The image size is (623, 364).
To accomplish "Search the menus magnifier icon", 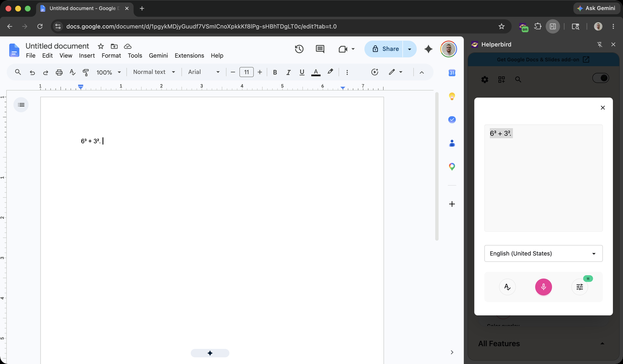I will click(18, 72).
